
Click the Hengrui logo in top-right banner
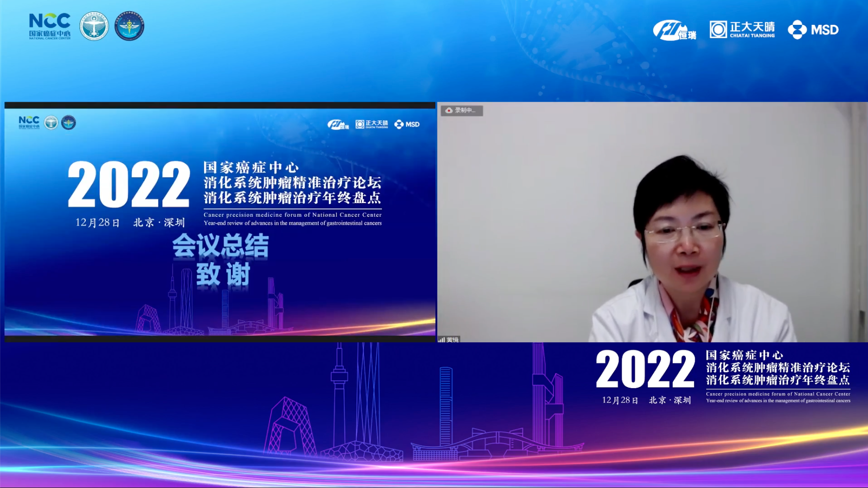(674, 30)
